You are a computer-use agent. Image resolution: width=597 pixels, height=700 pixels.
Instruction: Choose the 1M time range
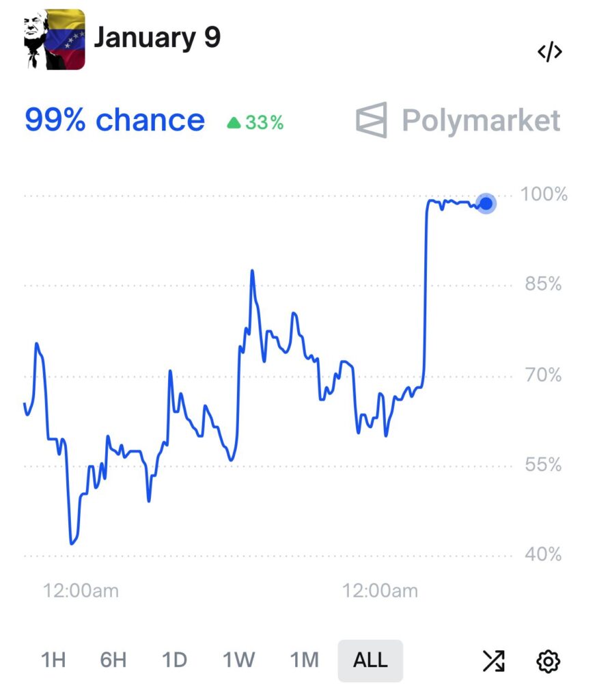(304, 660)
